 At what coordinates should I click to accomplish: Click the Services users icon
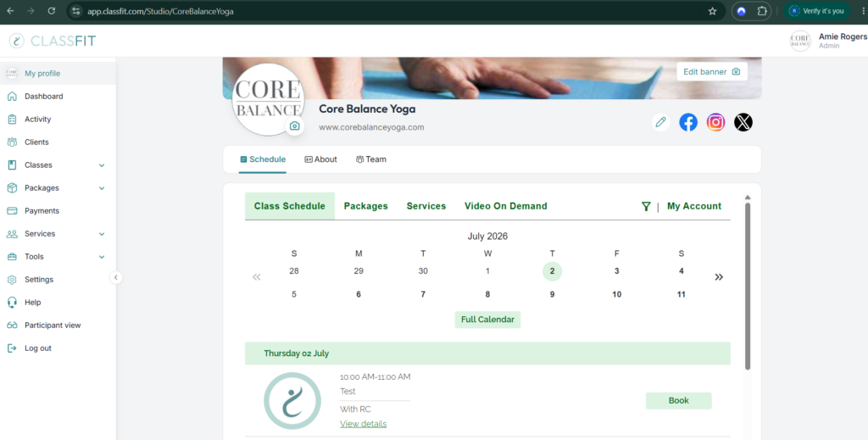coord(12,234)
